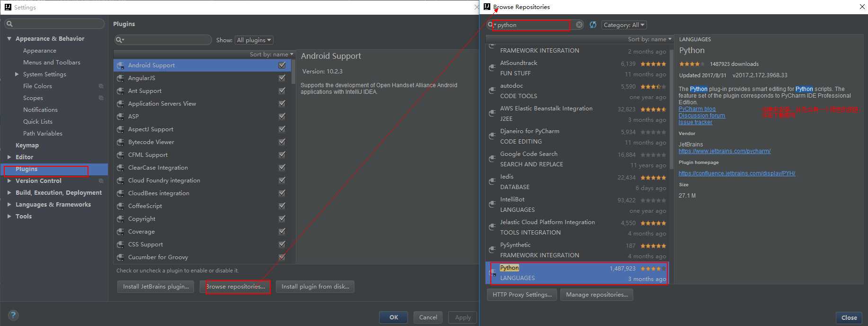Uncheck ClearCase Integration checkbox
Viewport: 868px width, 326px height.
282,168
